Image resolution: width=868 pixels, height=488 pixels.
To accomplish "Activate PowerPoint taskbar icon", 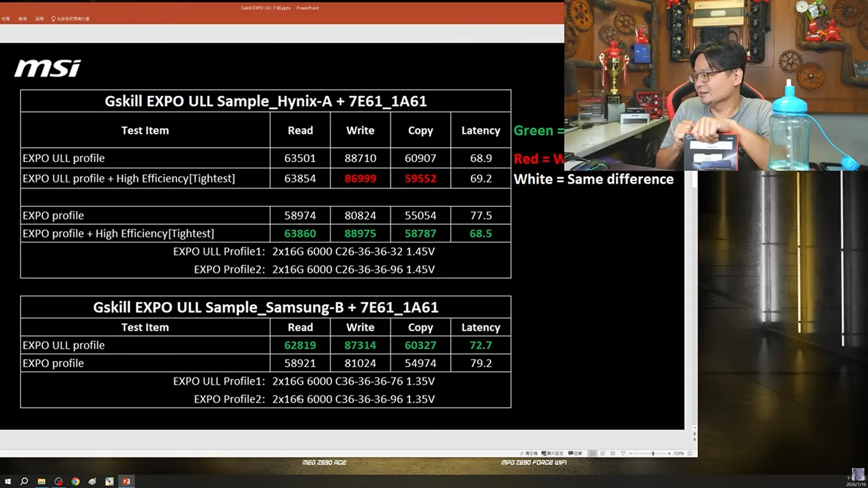I will [126, 481].
